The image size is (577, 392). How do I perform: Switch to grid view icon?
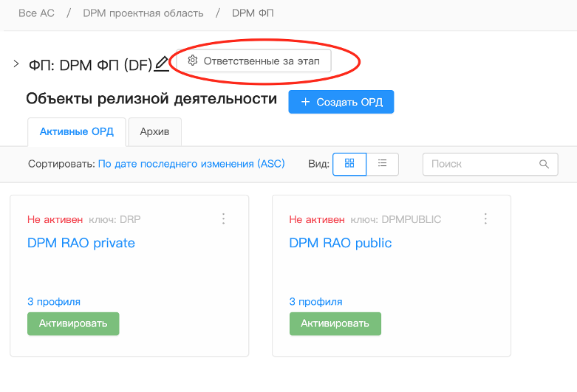click(350, 164)
